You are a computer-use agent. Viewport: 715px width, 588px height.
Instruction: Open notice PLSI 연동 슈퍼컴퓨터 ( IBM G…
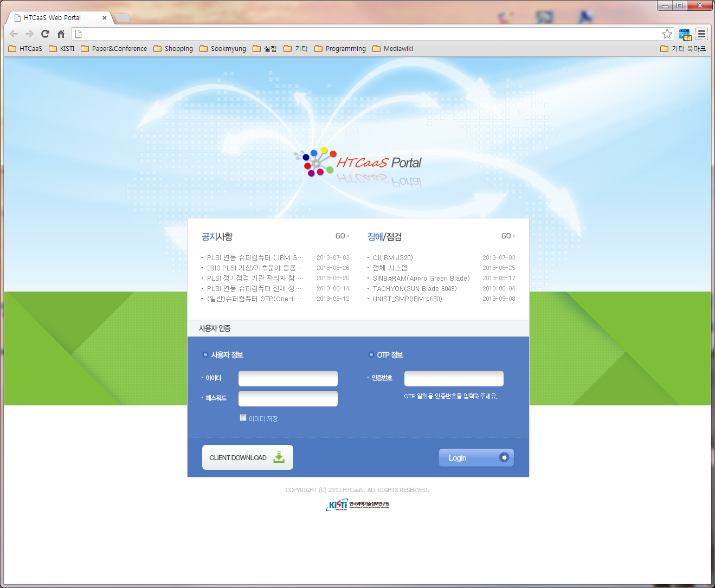coord(255,257)
